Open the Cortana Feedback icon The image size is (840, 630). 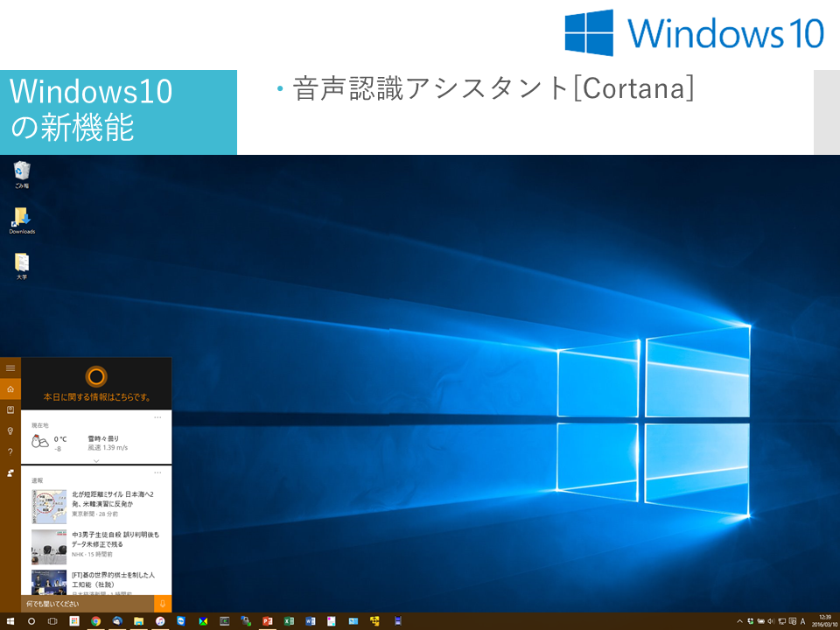[10, 472]
